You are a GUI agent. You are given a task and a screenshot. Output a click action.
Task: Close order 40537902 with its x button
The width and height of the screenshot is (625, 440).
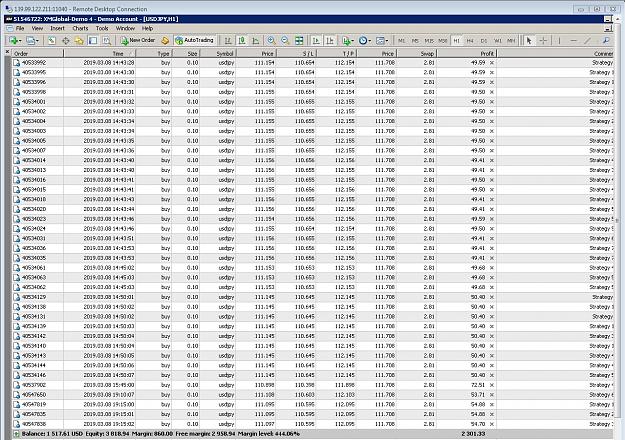492,385
